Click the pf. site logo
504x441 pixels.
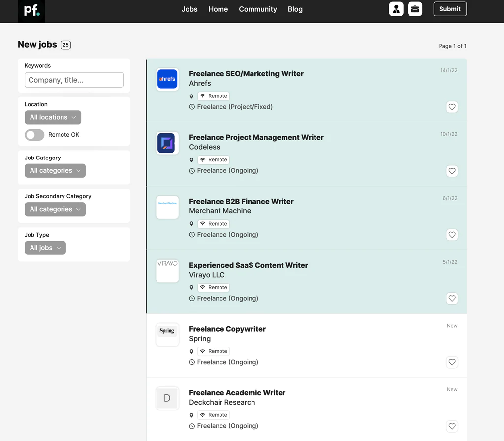pos(31,11)
